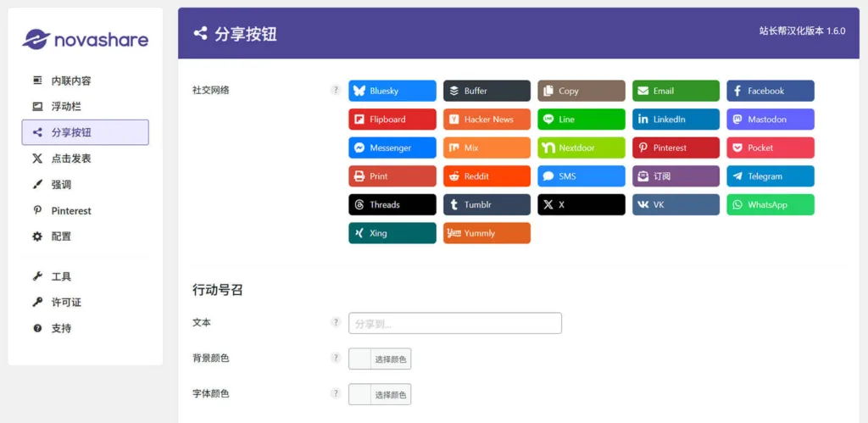Click the share icon in the page header
The width and height of the screenshot is (868, 423).
click(x=200, y=34)
